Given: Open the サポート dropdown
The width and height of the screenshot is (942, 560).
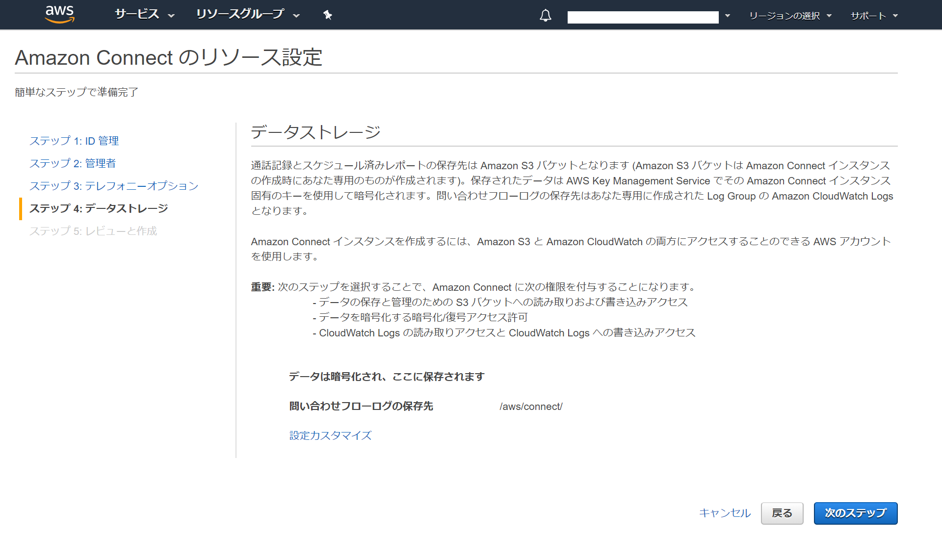Looking at the screenshot, I should click(874, 16).
